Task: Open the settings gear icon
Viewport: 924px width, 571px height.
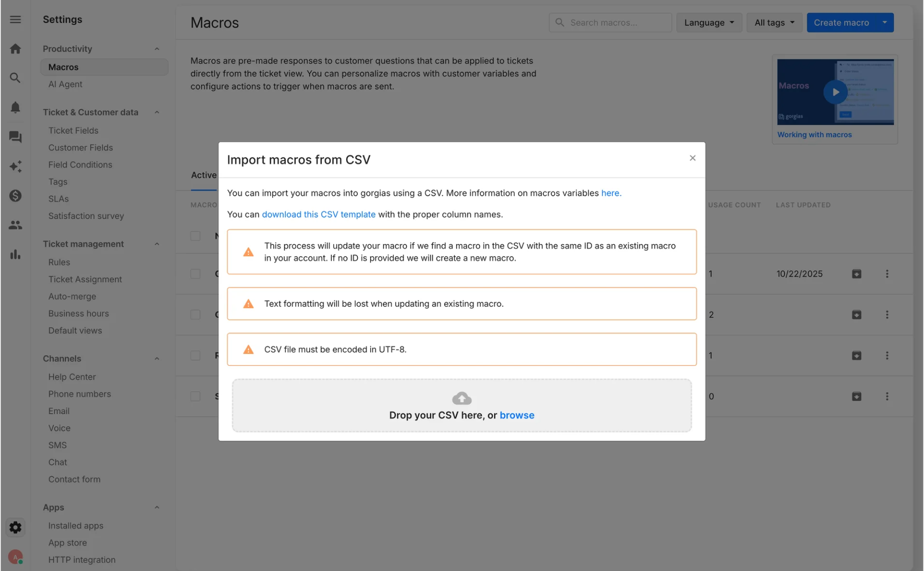Action: (15, 527)
